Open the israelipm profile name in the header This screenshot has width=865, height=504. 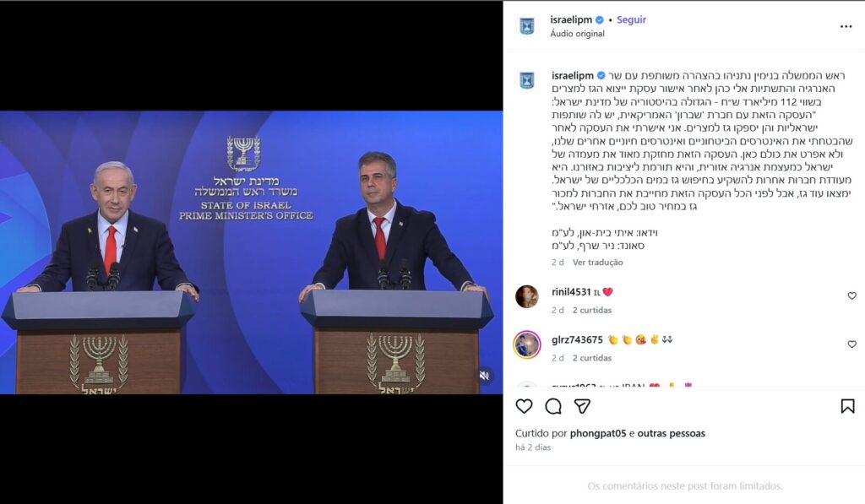571,20
